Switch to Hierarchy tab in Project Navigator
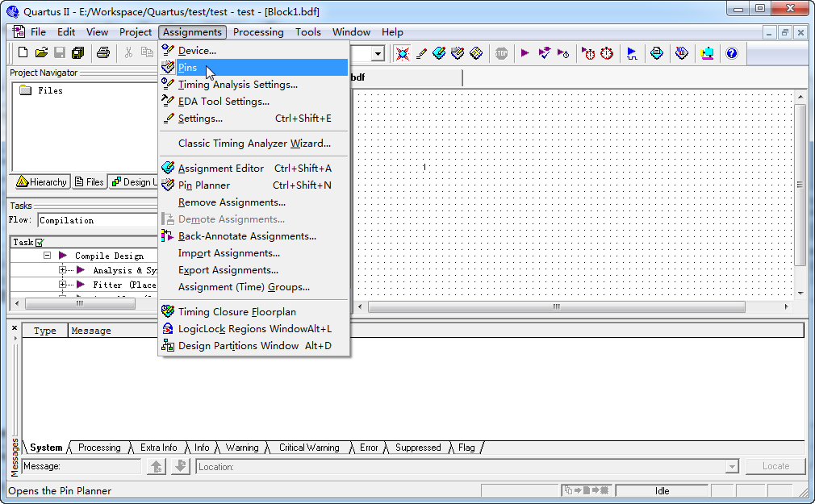The height and width of the screenshot is (504, 815). pyautogui.click(x=41, y=182)
